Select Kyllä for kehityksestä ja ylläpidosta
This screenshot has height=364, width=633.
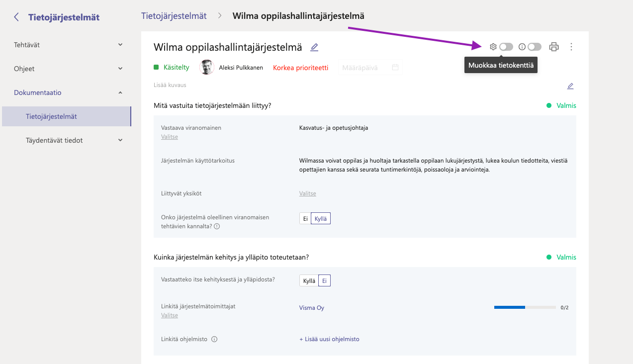309,281
